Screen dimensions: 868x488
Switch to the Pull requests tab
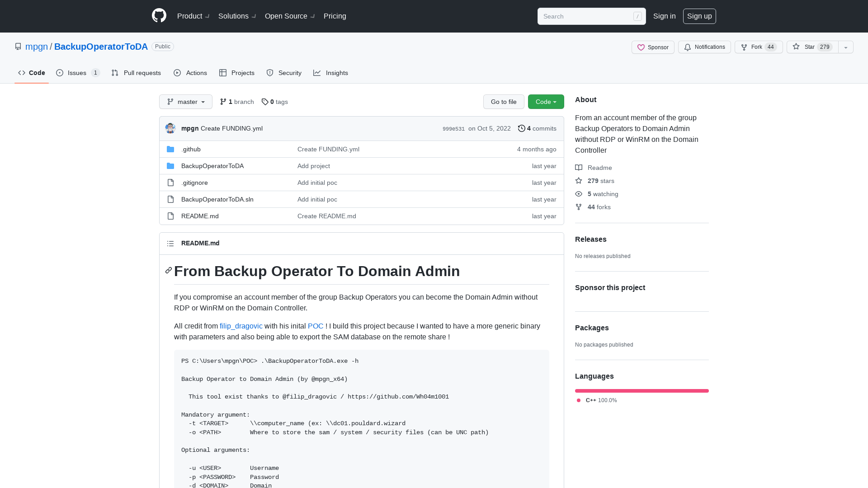[136, 73]
